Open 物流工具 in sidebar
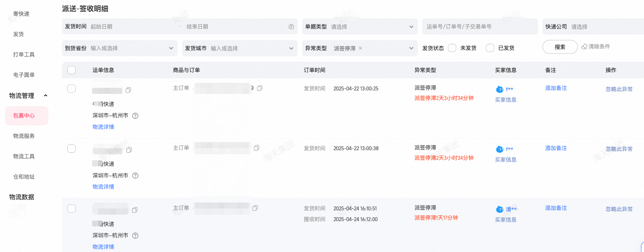 pyautogui.click(x=24, y=156)
